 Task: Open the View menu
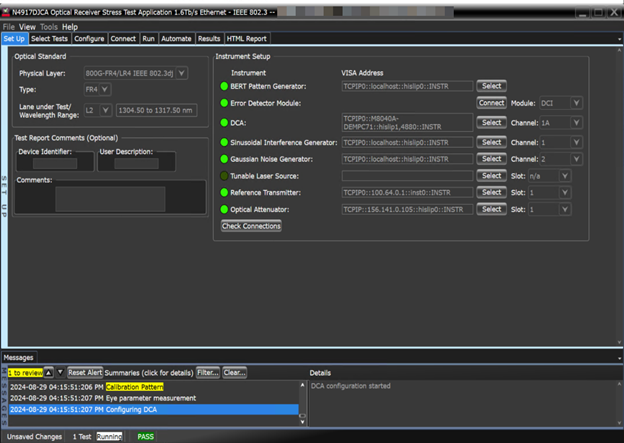point(27,26)
